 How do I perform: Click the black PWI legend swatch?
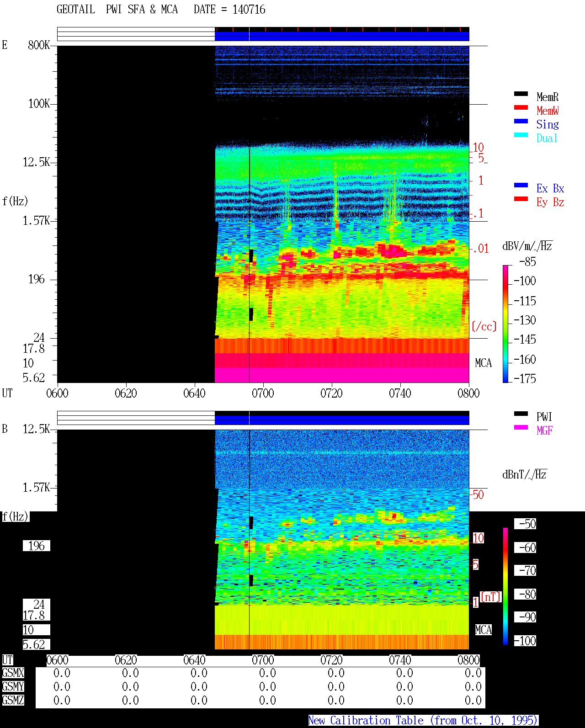pyautogui.click(x=521, y=414)
